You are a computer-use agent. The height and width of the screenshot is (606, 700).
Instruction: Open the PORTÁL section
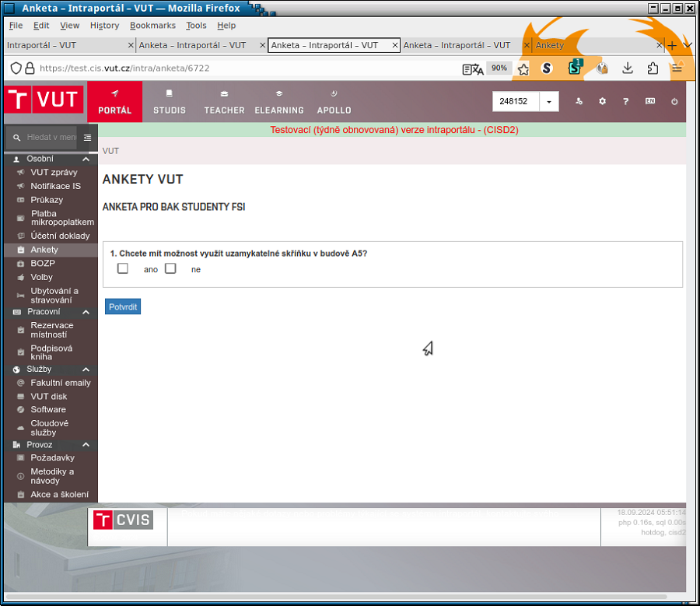point(115,102)
